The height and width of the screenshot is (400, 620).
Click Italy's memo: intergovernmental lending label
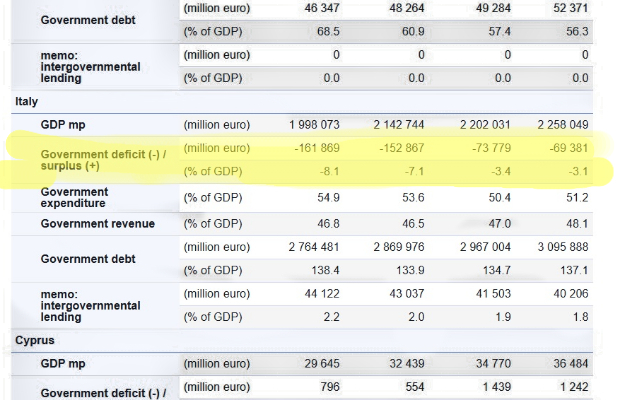91,306
